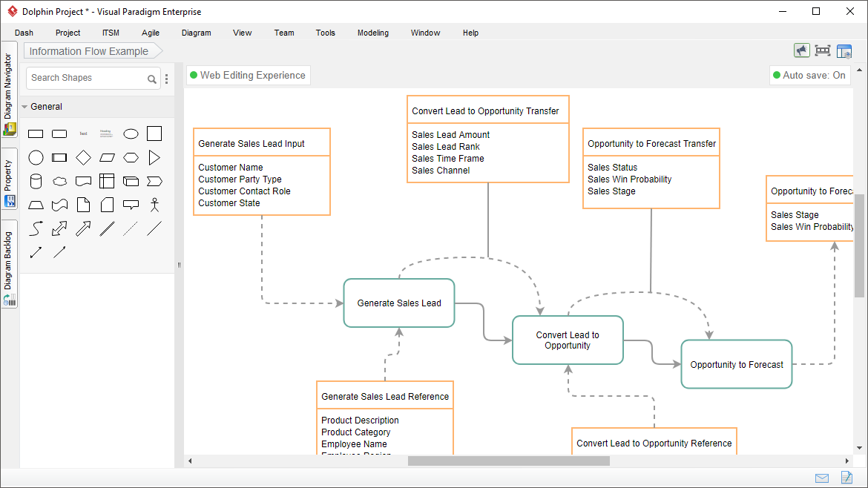868x488 pixels.
Task: Click the horizontal scrollbar thumb
Action: 509,461
